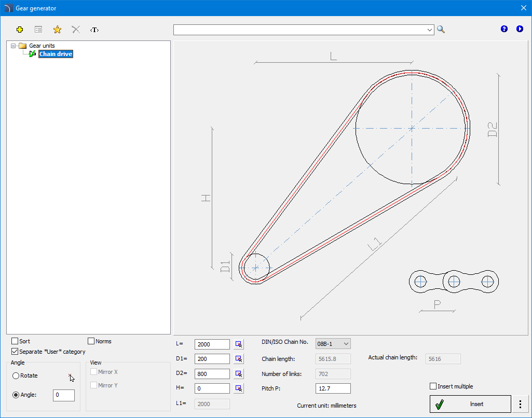The image size is (532, 418).
Task: Click the yellow star favorites icon
Action: click(57, 30)
